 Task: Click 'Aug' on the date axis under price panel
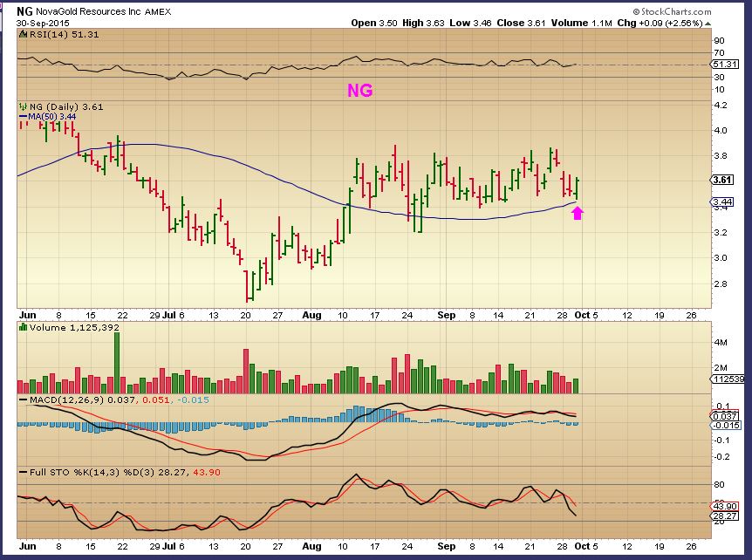point(311,315)
